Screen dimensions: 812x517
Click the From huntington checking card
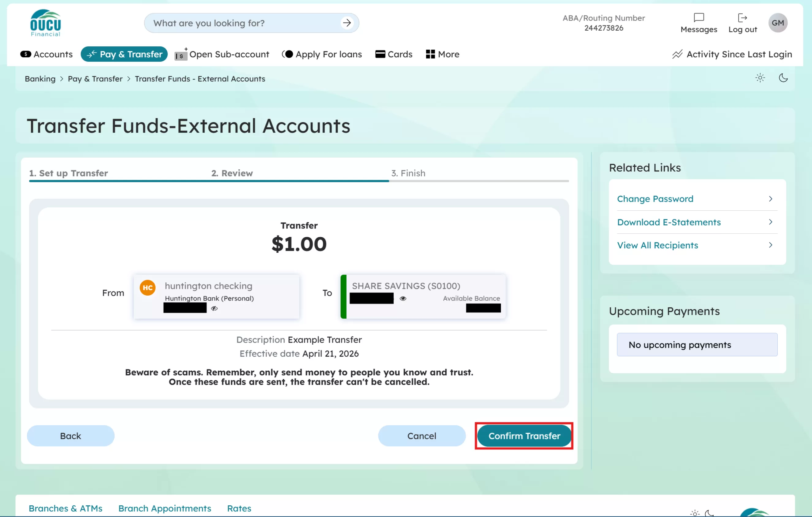[217, 296]
